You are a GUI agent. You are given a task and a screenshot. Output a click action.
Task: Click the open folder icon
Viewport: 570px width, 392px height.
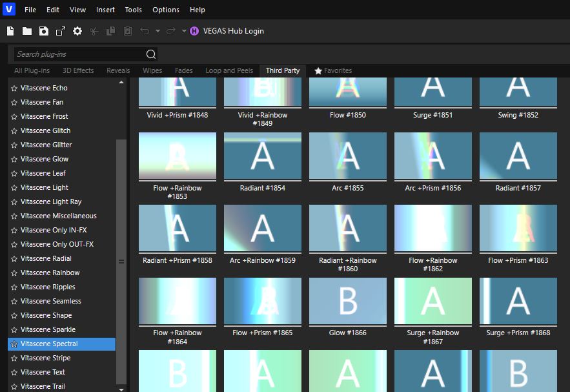coord(27,31)
